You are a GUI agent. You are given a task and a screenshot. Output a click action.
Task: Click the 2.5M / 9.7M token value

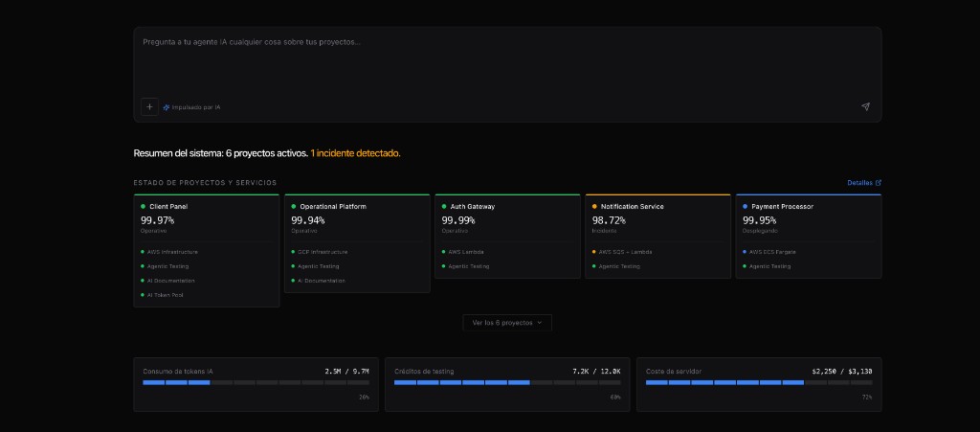tap(346, 372)
